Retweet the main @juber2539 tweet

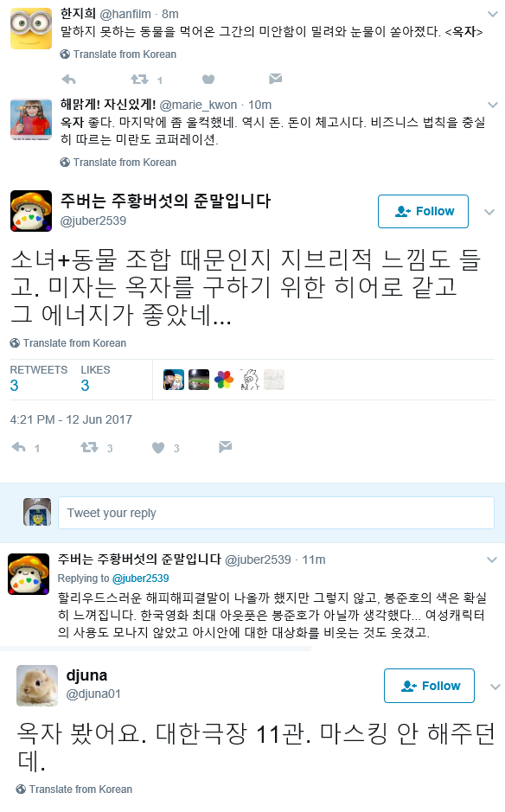(90, 447)
